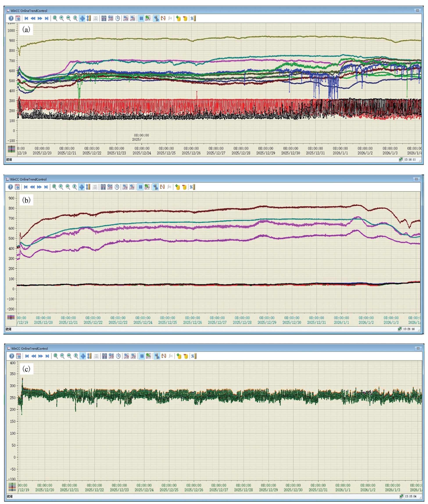Open Select Trends dialog in top window

(x=111, y=18)
